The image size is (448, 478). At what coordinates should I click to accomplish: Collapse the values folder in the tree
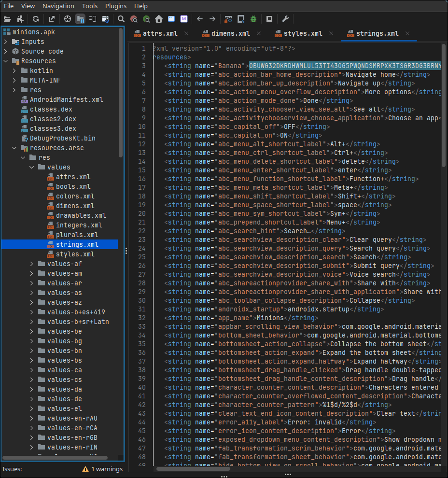click(x=32, y=167)
